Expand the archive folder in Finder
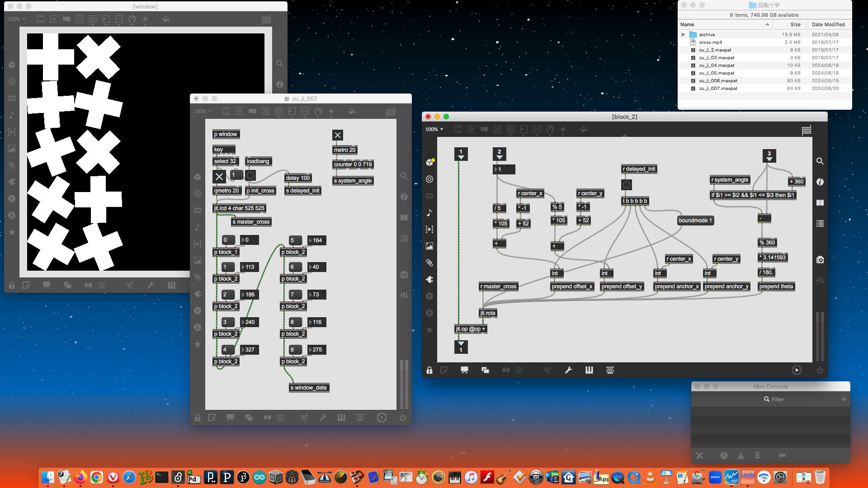868x488 pixels. [683, 34]
